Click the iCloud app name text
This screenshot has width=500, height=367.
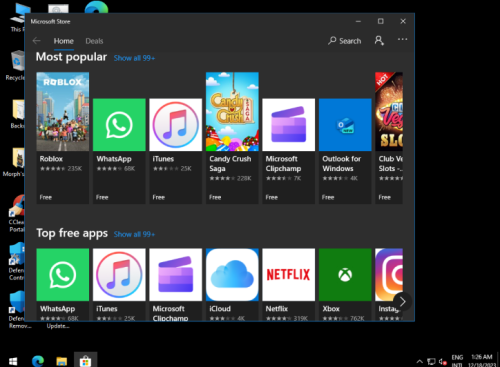(220, 309)
